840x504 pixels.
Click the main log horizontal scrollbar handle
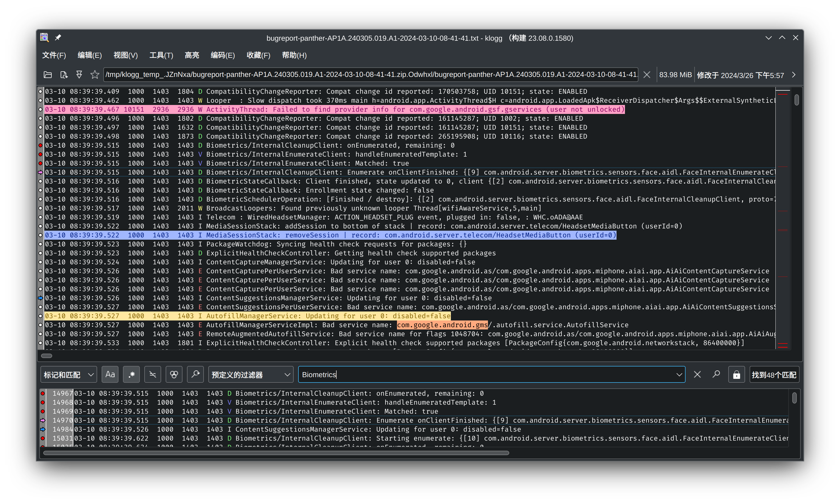pos(47,356)
